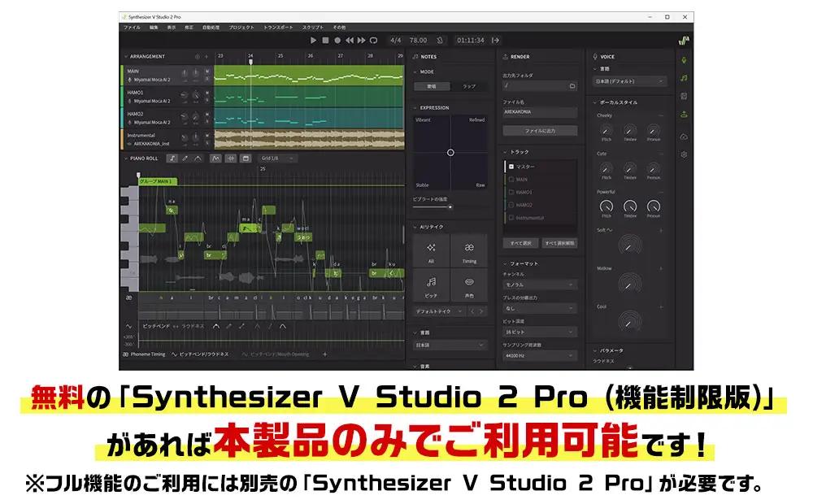Open the 44100 Hz sampling rate dropdown

[x=539, y=356]
